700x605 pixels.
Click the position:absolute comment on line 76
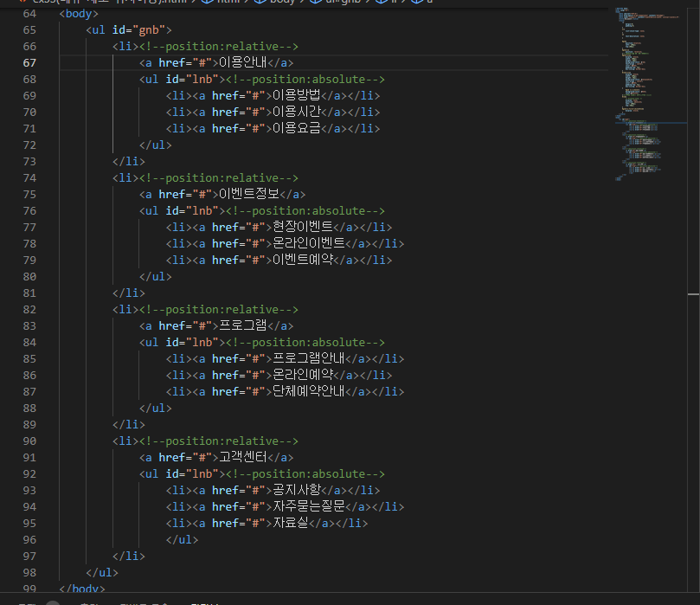pos(305,210)
